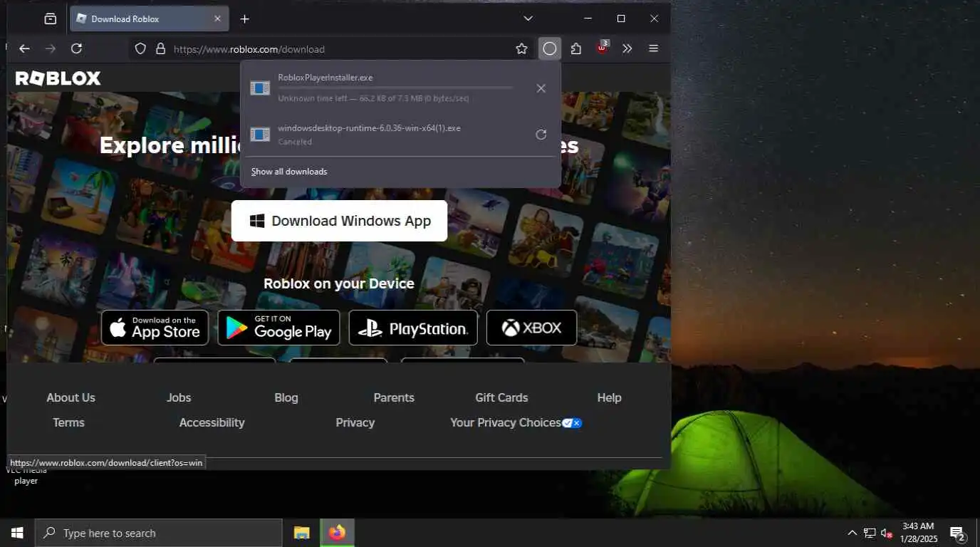Click RobloxPlayerInstaller download progress bar
The image size is (980, 547).
395,88
